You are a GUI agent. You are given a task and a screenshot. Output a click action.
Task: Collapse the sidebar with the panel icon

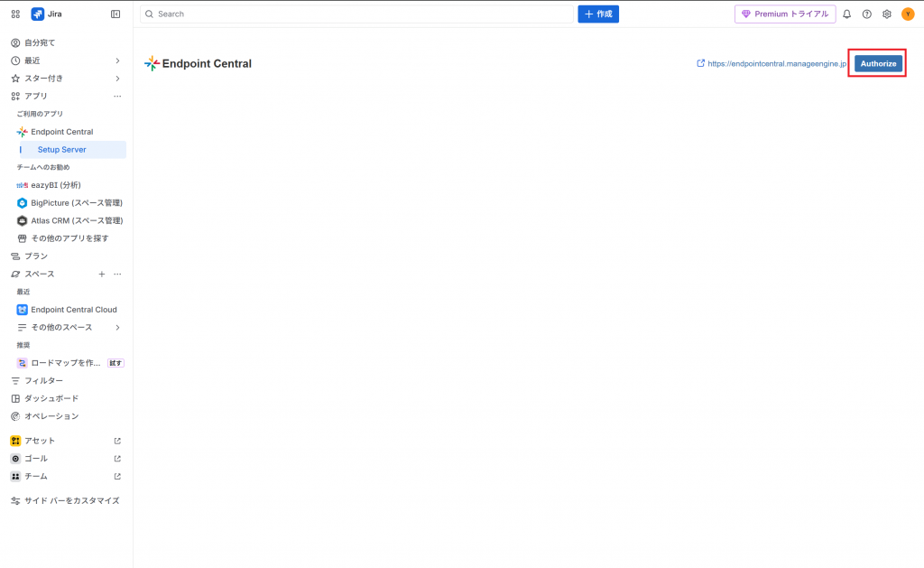click(x=115, y=14)
